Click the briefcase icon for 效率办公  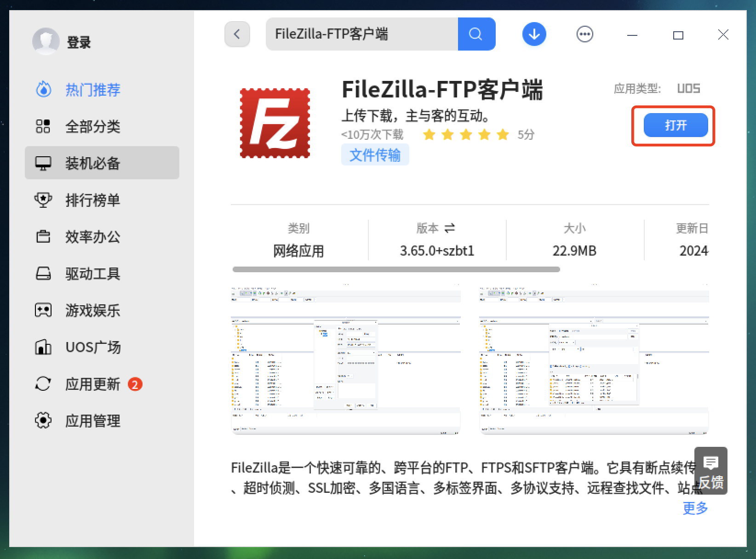click(43, 236)
